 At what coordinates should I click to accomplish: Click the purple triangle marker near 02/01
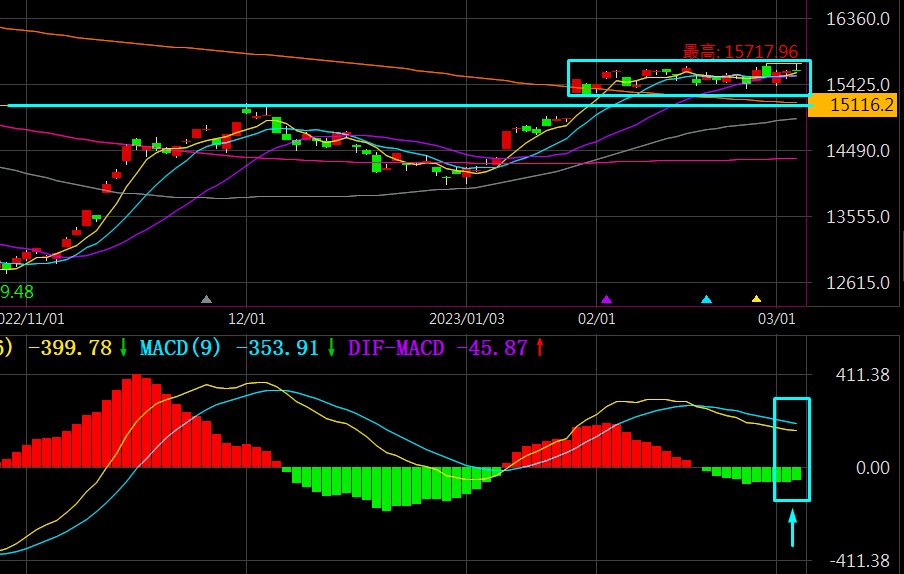point(606,299)
